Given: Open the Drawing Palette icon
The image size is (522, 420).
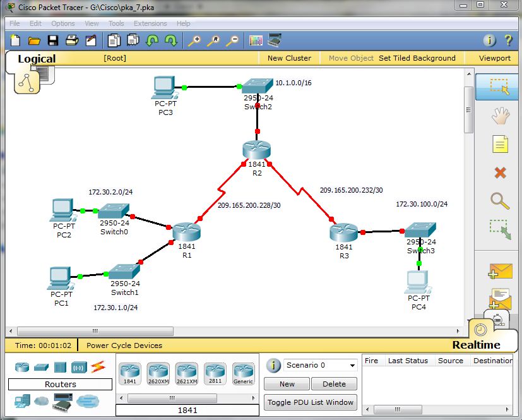Looking at the screenshot, I should click(x=256, y=40).
